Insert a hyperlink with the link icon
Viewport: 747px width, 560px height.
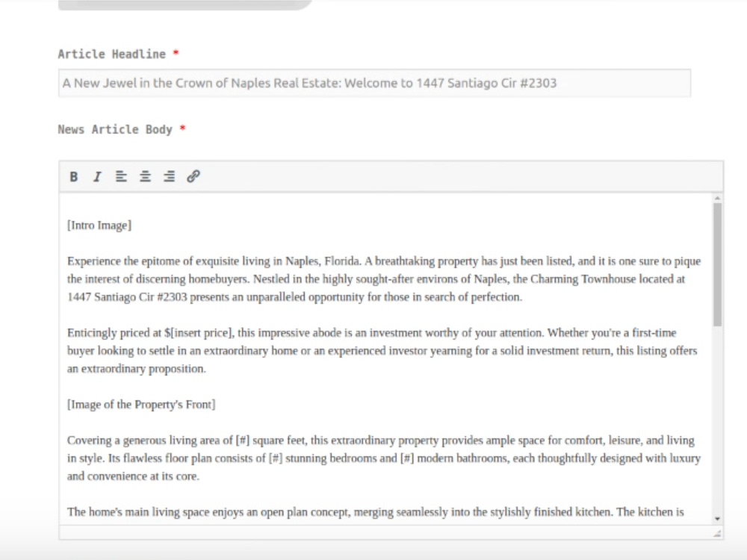point(193,177)
